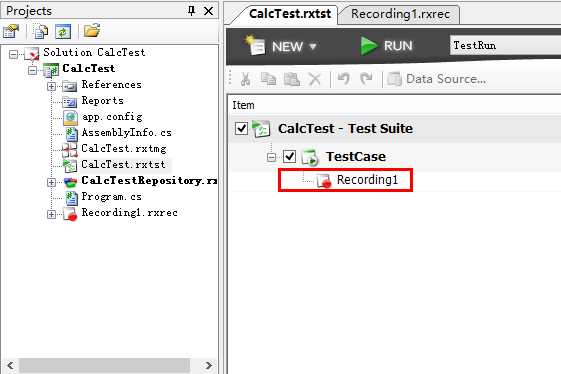
Task: Click the Projects horizontal scrollbar thumb
Action: coord(104,365)
